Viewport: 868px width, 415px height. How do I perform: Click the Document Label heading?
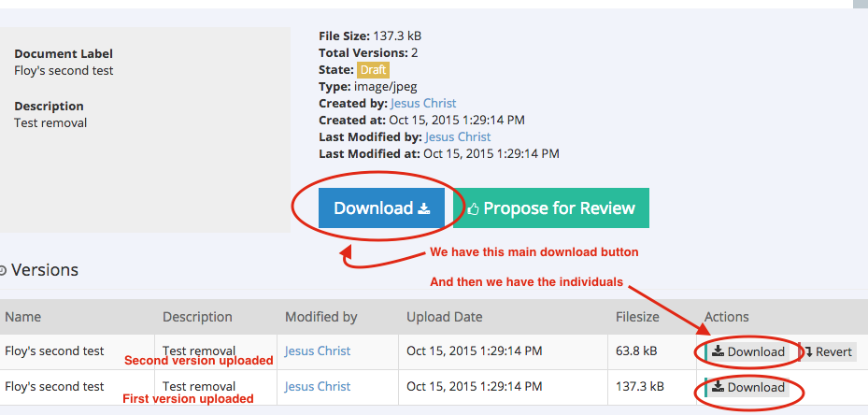[x=64, y=54]
